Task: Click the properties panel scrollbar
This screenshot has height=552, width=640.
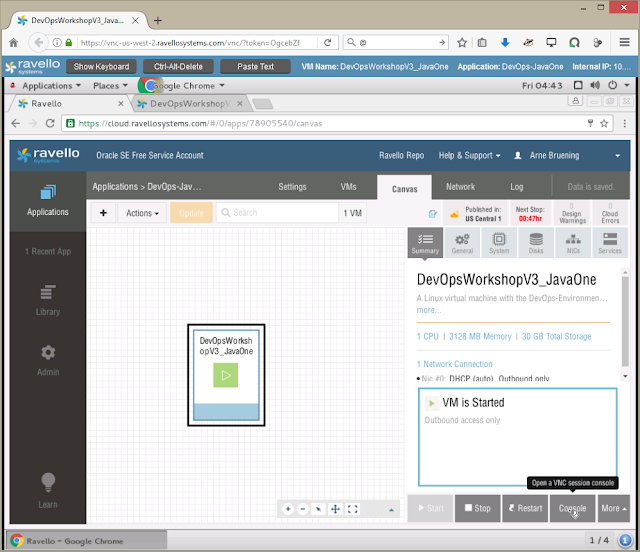Action: (x=625, y=322)
